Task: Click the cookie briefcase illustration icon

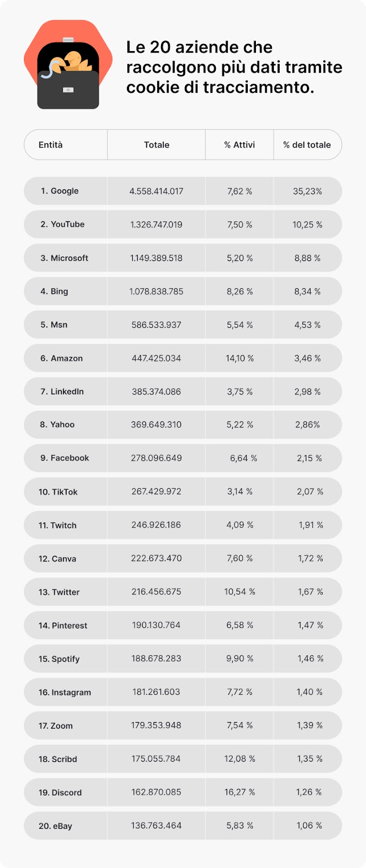Action: coord(68,65)
